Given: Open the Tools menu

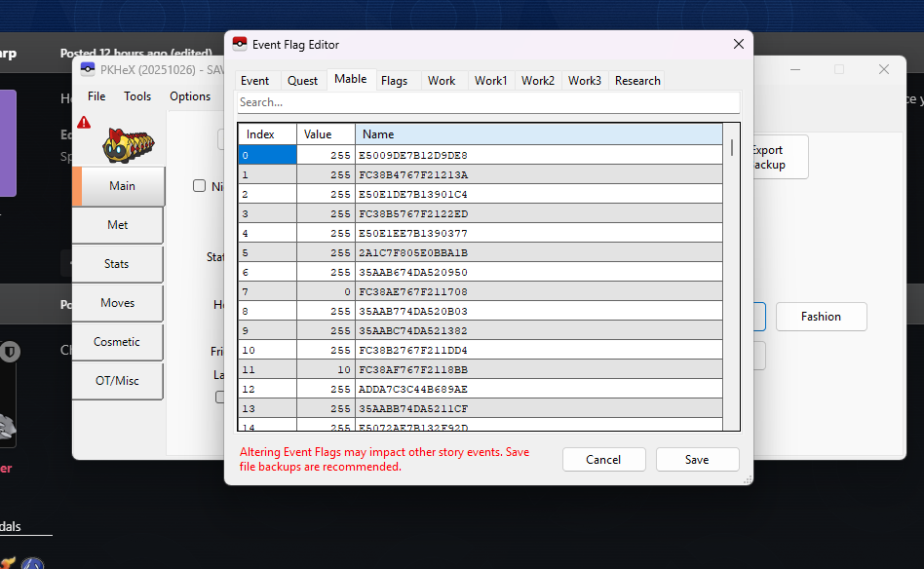Looking at the screenshot, I should pyautogui.click(x=137, y=96).
